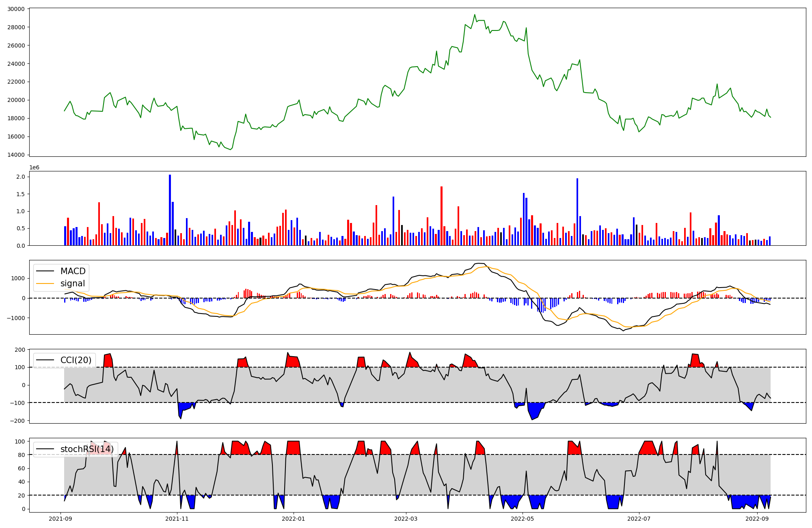Click the tallest red volume bar
The width and height of the screenshot is (812, 528).
(441, 216)
